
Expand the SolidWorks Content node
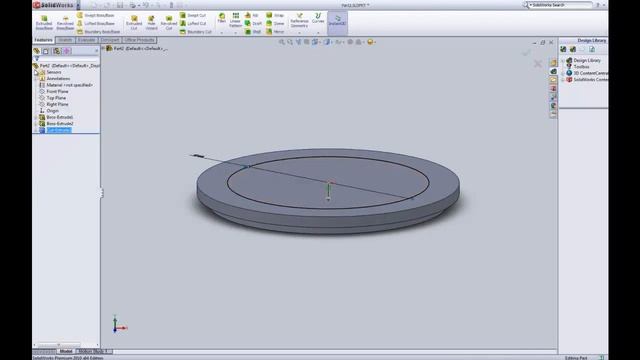[563, 80]
